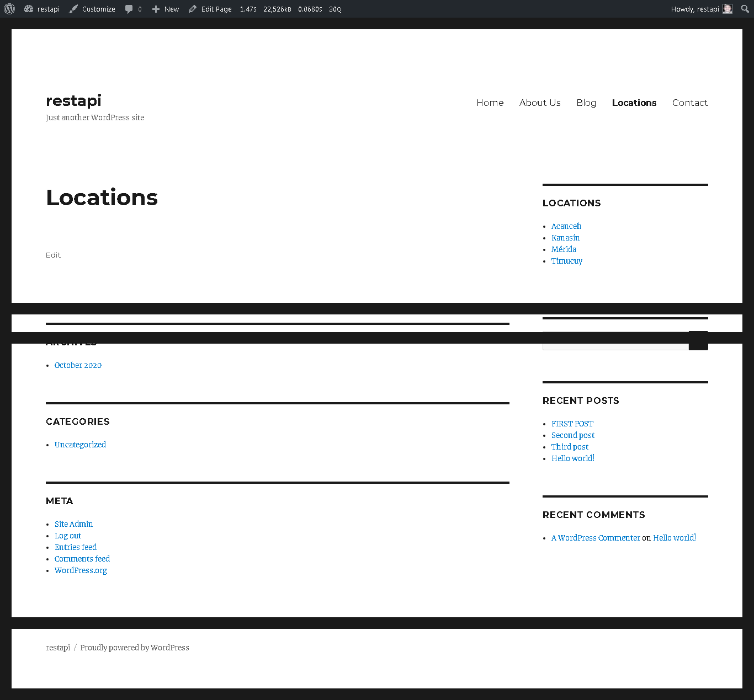Open the Contact page
Screen dimensions: 754x700
(690, 103)
